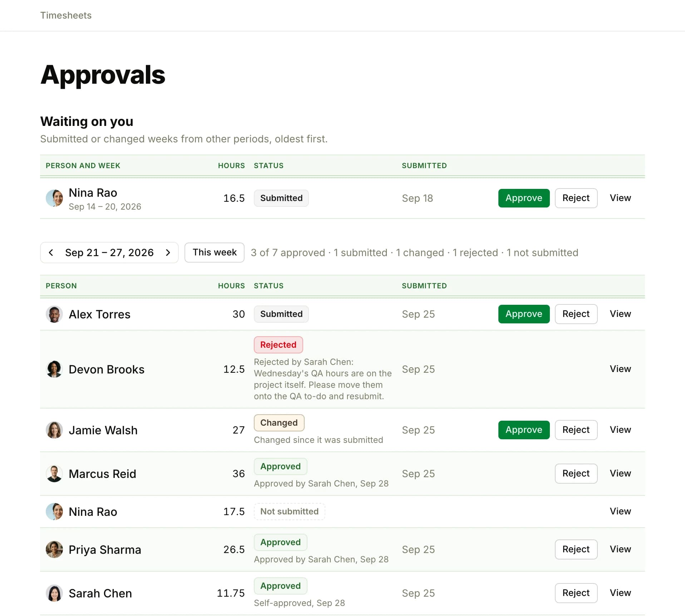Viewport: 685px width, 616px height.
Task: Click the Jamie Walsh name
Action: 103,430
